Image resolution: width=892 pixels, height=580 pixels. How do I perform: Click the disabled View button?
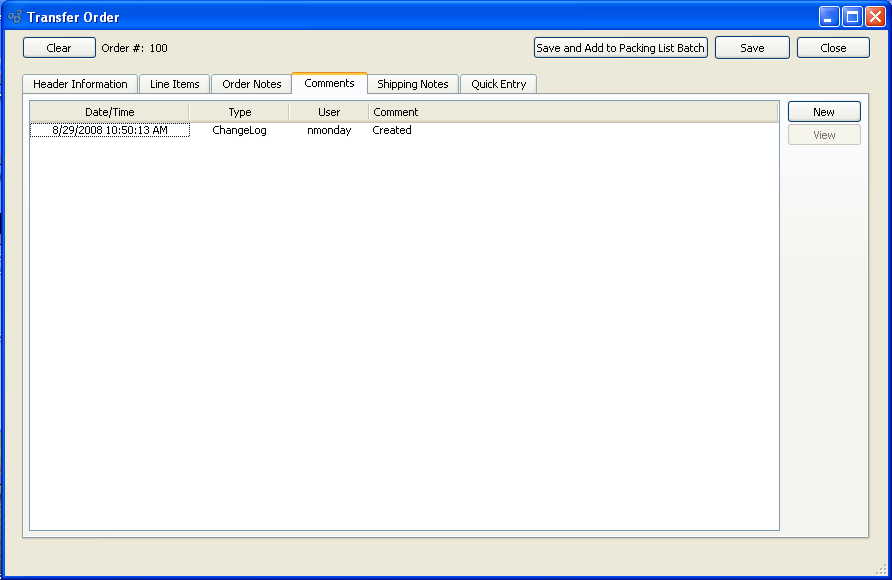[824, 135]
